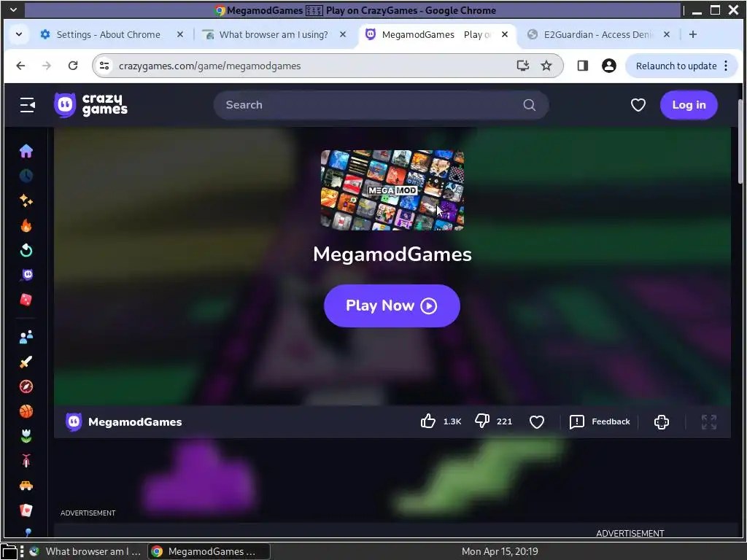Go to the CrazyGames logo homepage
The image size is (747, 560).
coord(90,105)
